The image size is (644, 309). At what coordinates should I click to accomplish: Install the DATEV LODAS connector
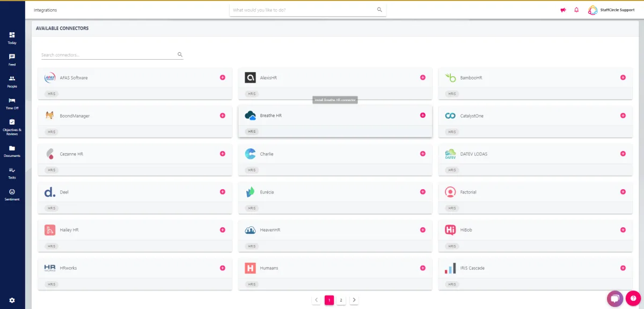pyautogui.click(x=623, y=154)
